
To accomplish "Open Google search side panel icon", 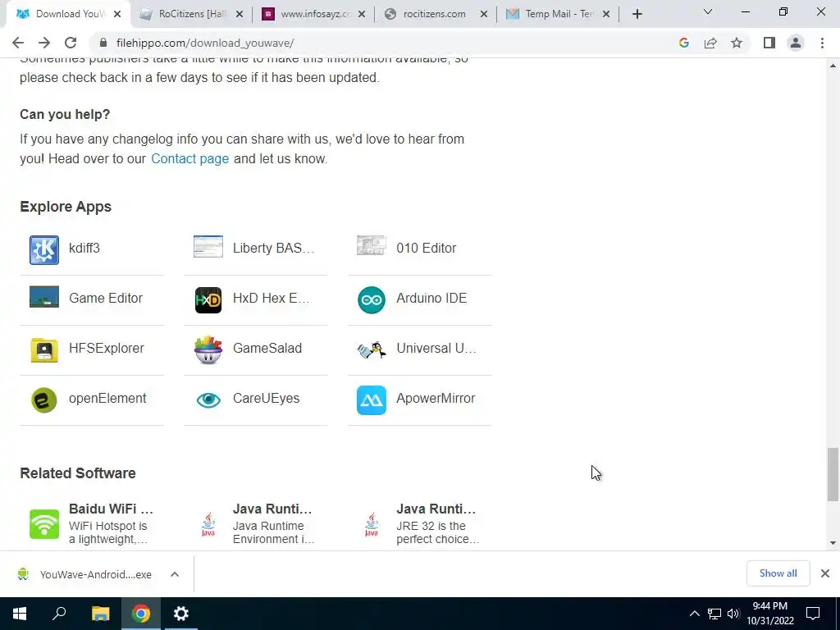I will pos(683,43).
